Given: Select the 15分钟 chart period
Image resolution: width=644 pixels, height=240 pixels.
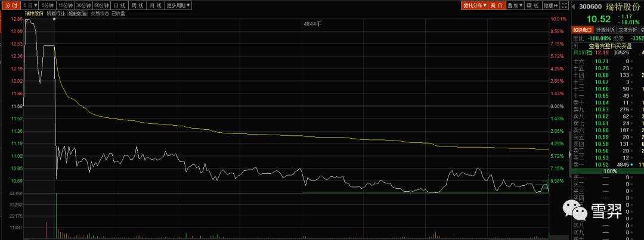Looking at the screenshot, I should (66, 5).
